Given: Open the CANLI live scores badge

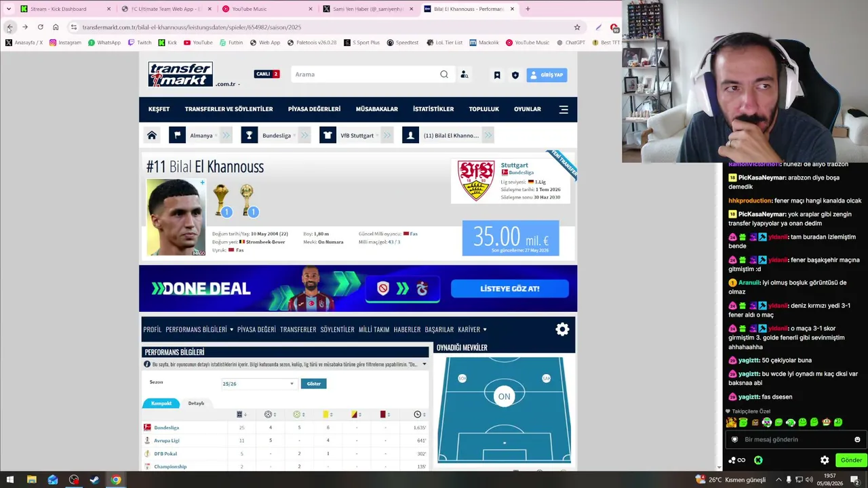Looking at the screenshot, I should 267,74.
